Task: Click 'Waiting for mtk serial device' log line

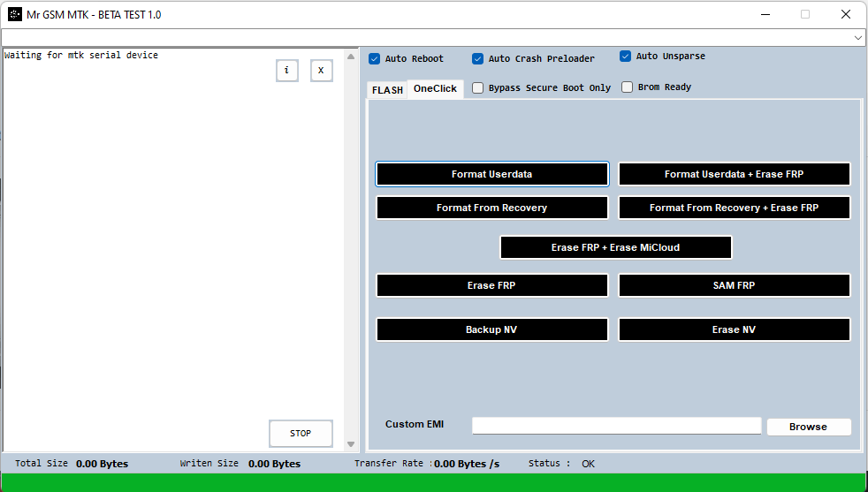Action: [80, 55]
